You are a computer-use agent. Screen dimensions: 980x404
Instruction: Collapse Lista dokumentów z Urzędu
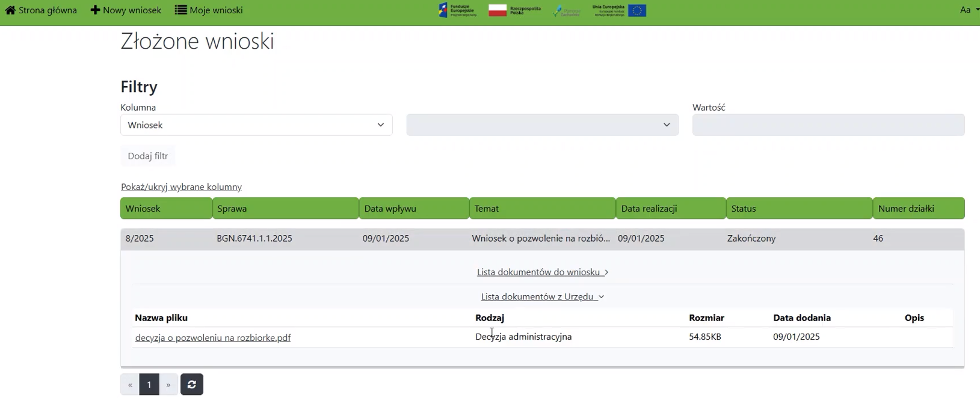pyautogui.click(x=542, y=297)
